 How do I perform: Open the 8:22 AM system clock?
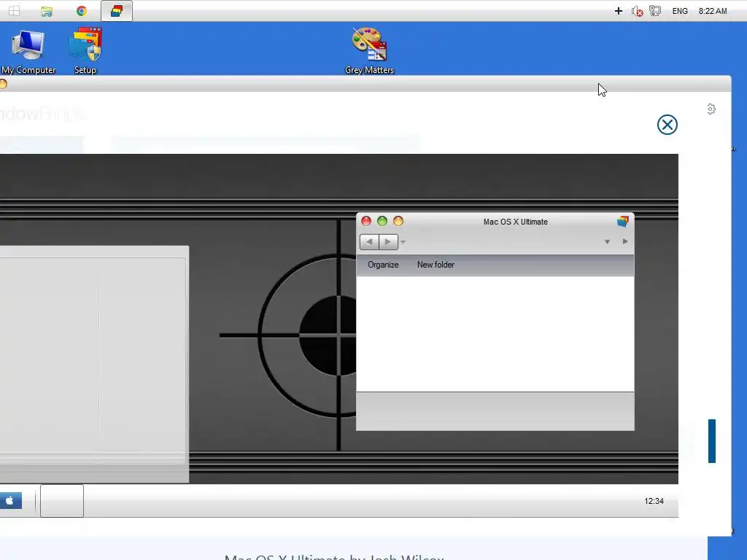click(x=713, y=11)
